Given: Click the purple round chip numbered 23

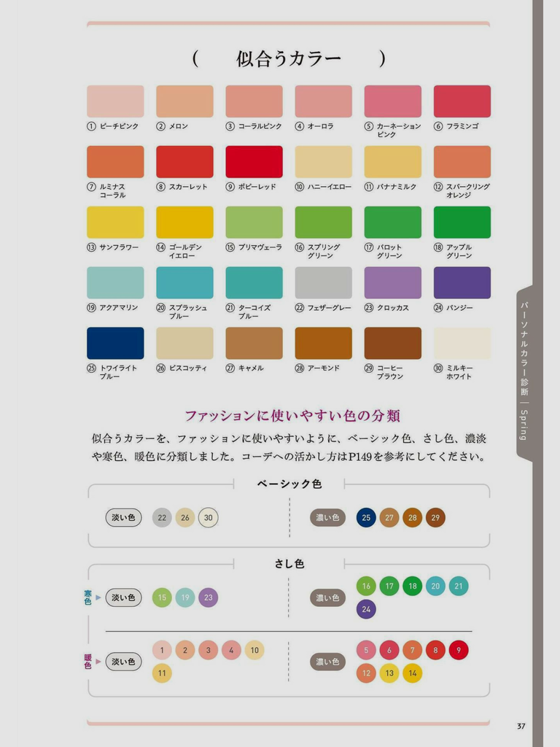Looking at the screenshot, I should 208,597.
